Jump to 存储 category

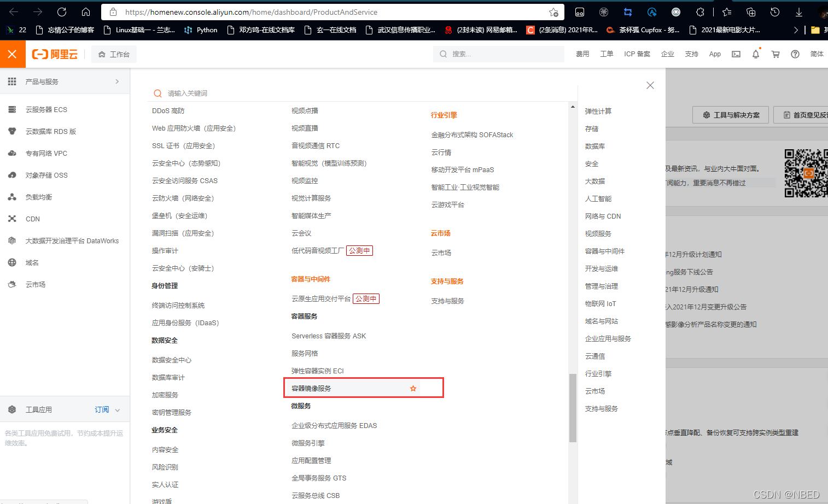(592, 129)
